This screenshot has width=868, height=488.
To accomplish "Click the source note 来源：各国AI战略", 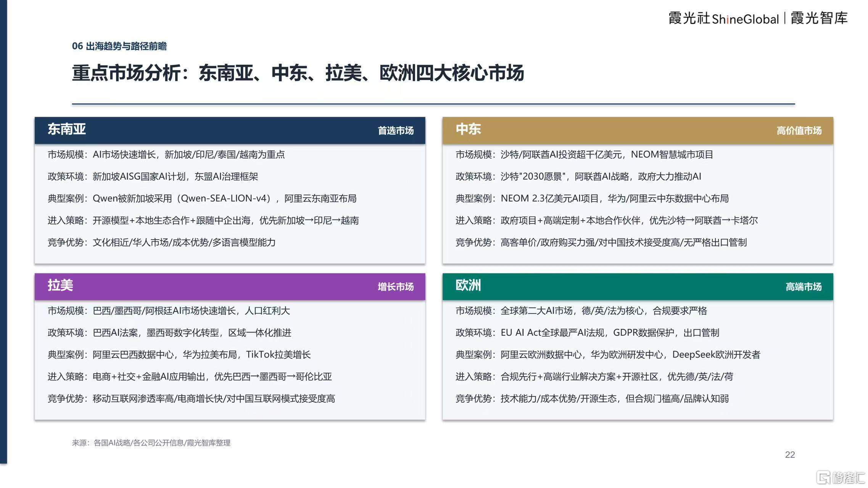I will tap(151, 443).
